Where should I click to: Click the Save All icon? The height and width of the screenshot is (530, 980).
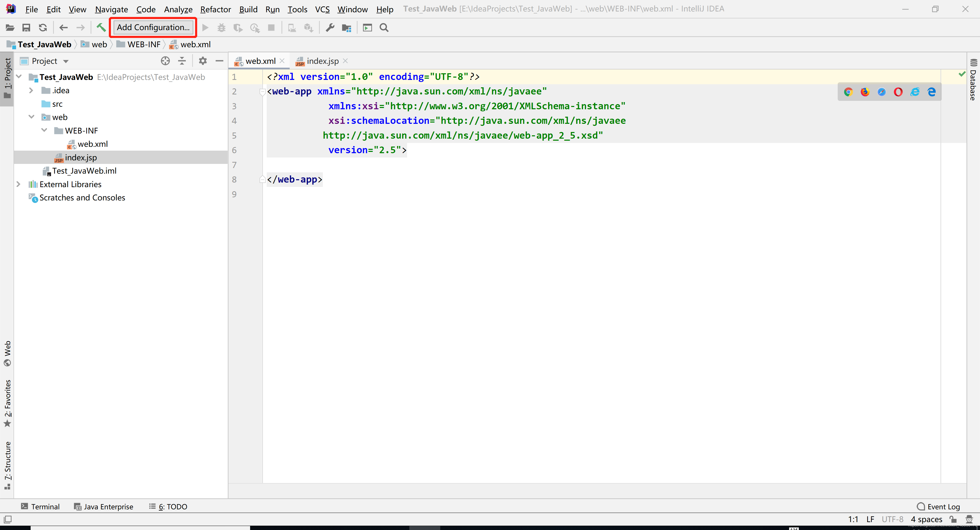[x=26, y=27]
